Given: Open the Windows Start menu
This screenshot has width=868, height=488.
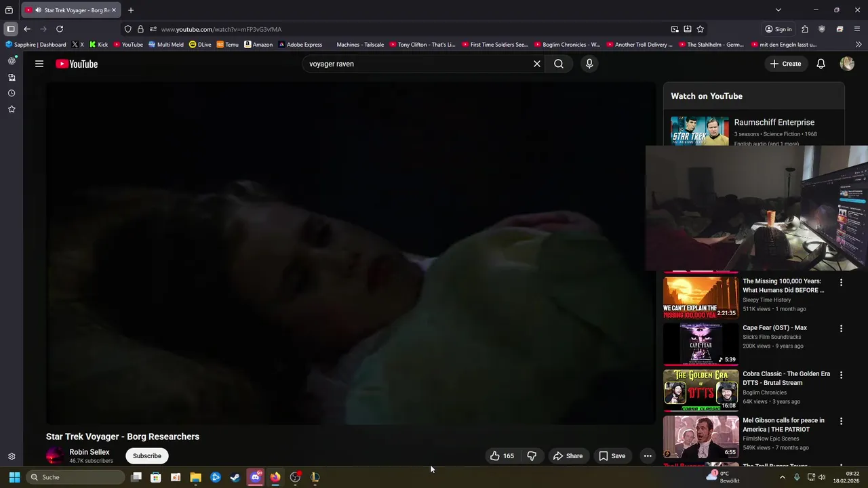Looking at the screenshot, I should pyautogui.click(x=14, y=477).
